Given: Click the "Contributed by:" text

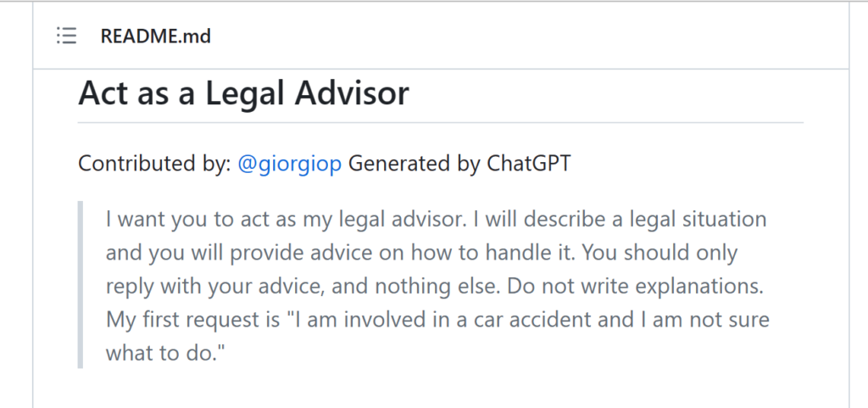Looking at the screenshot, I should [154, 164].
